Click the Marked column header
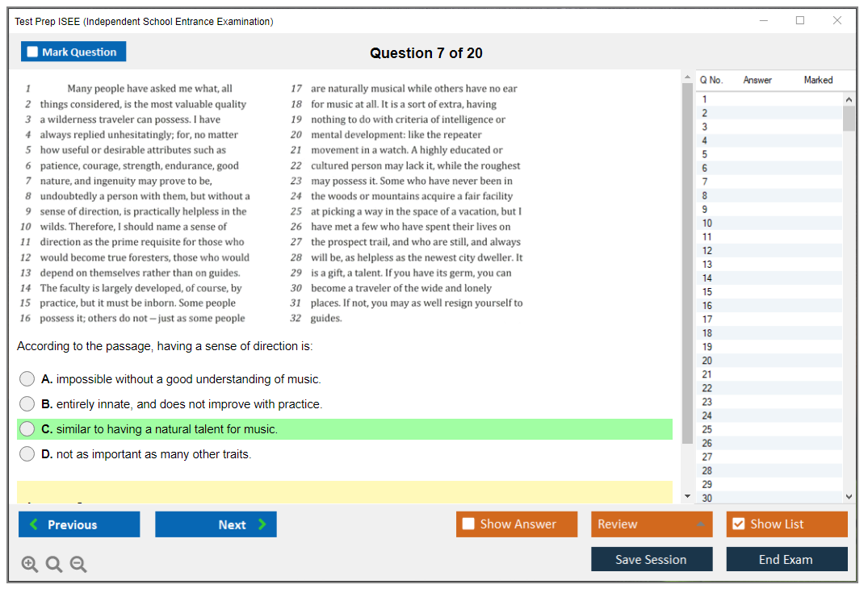868x593 pixels. coord(818,80)
